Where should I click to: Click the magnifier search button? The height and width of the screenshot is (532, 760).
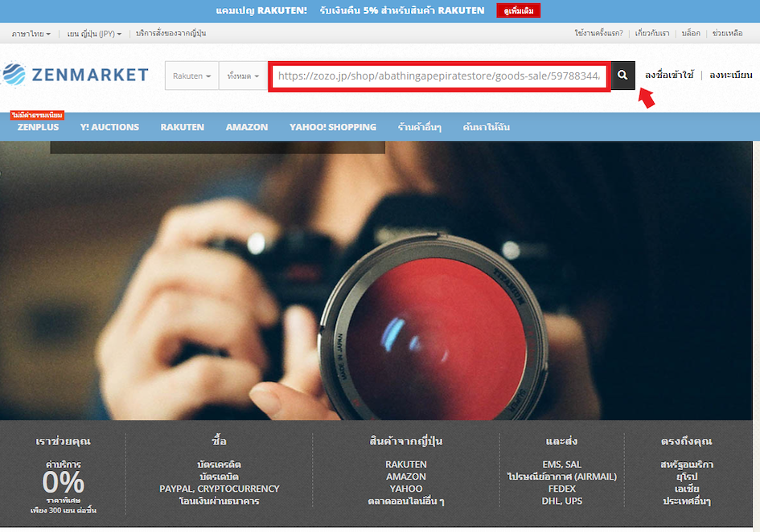pyautogui.click(x=622, y=76)
